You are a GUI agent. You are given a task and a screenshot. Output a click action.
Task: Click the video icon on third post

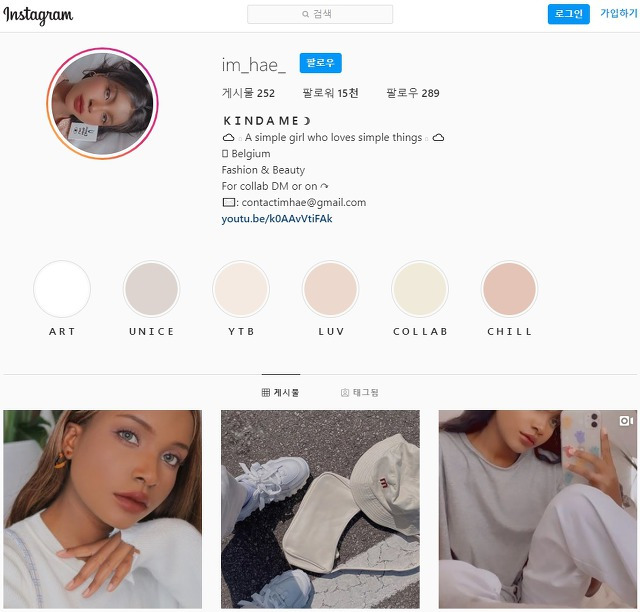pos(626,421)
